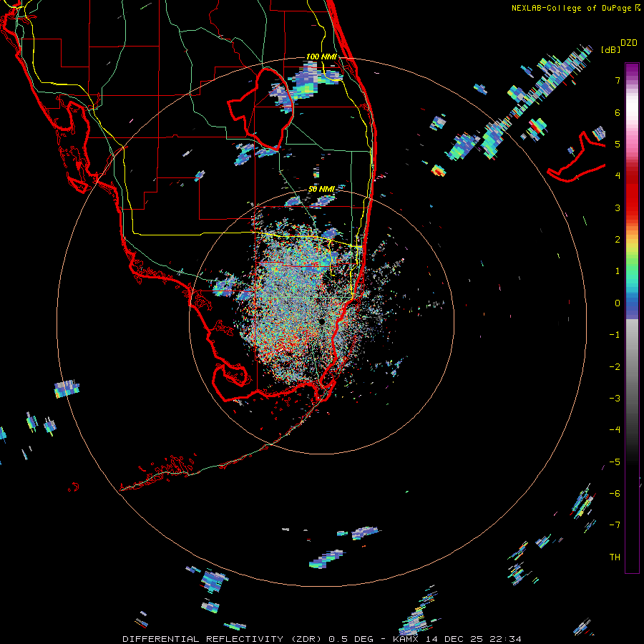Click the -7 tick label on the scale
The image size is (644, 644).
(x=615, y=525)
